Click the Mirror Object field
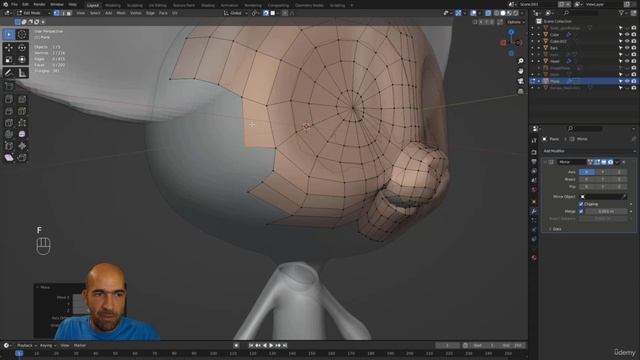Viewport: 640px width, 360px height. [603, 197]
